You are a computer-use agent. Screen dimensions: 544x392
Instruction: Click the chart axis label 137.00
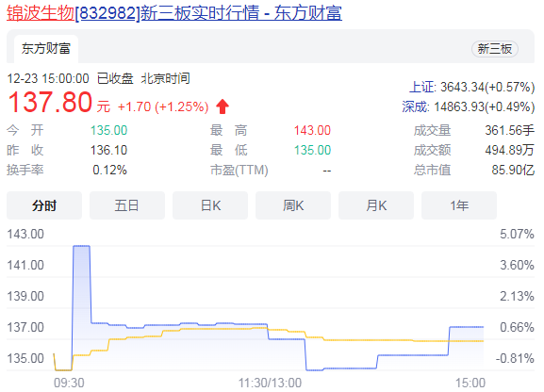point(25,328)
